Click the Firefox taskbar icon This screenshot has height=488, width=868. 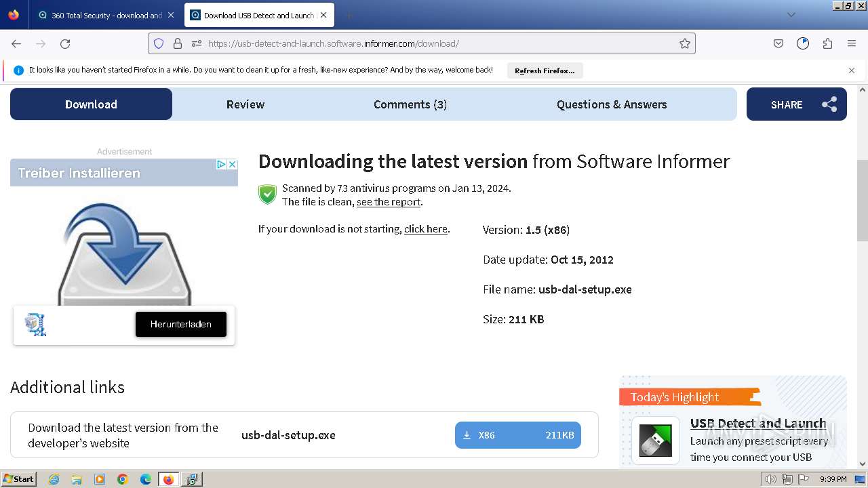(168, 479)
